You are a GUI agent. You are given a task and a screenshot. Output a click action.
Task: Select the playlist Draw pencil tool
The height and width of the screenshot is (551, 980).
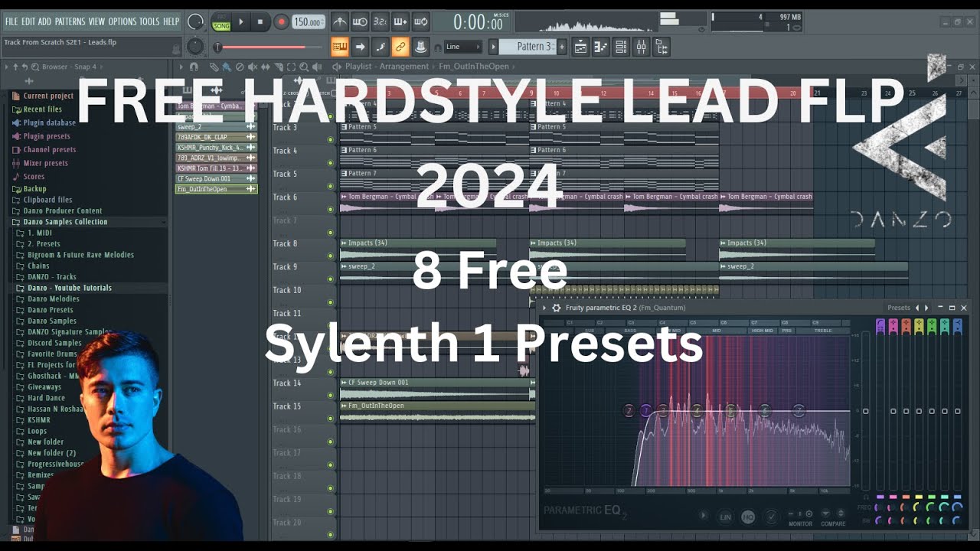coord(214,67)
